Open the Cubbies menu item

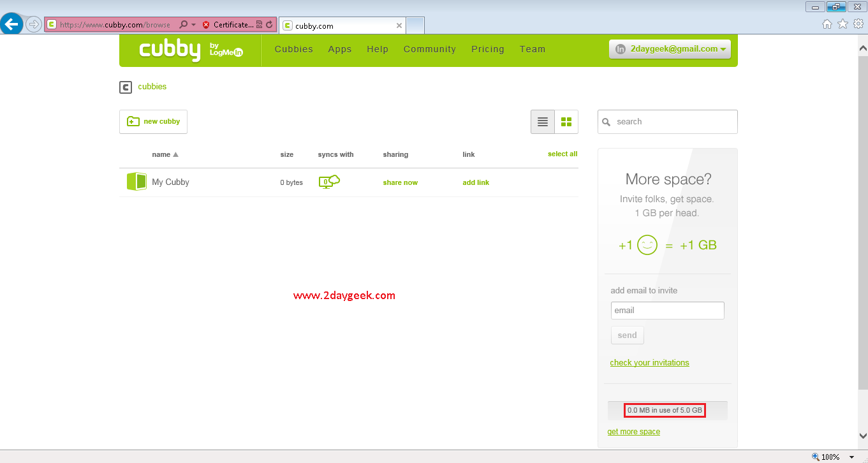[x=294, y=49]
